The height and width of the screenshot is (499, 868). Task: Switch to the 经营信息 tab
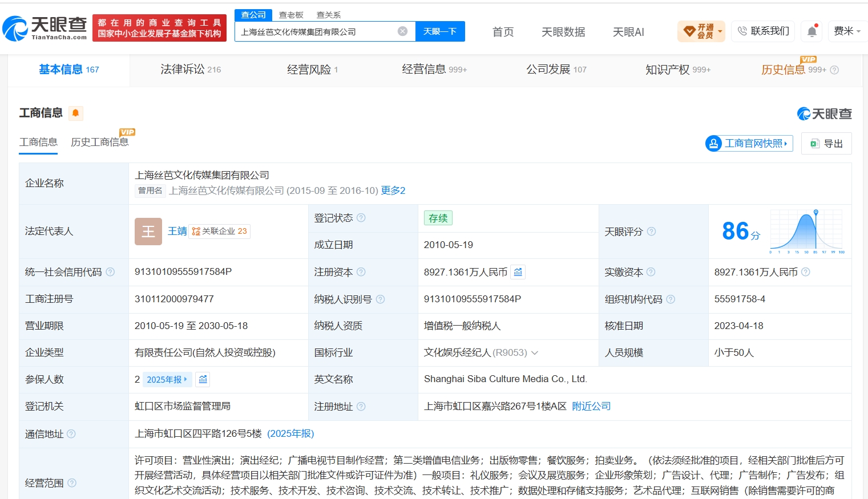(x=434, y=70)
